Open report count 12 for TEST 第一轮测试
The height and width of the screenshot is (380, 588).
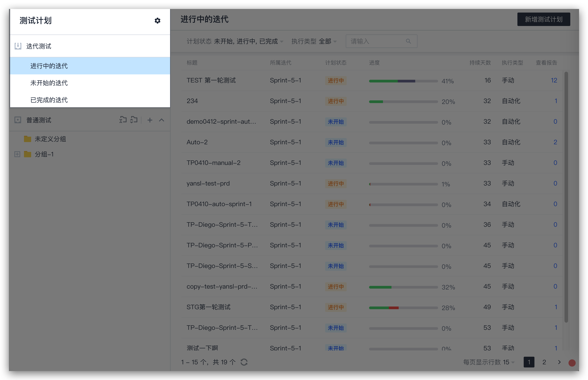pyautogui.click(x=554, y=80)
